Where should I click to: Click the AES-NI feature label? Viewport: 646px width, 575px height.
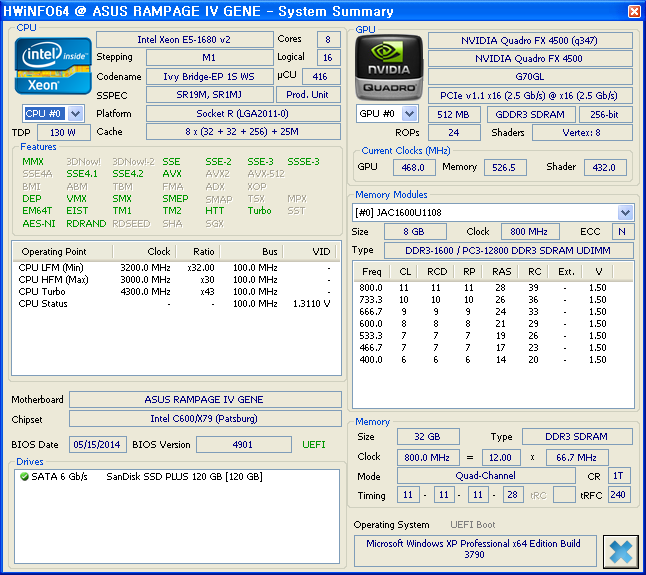[x=39, y=224]
